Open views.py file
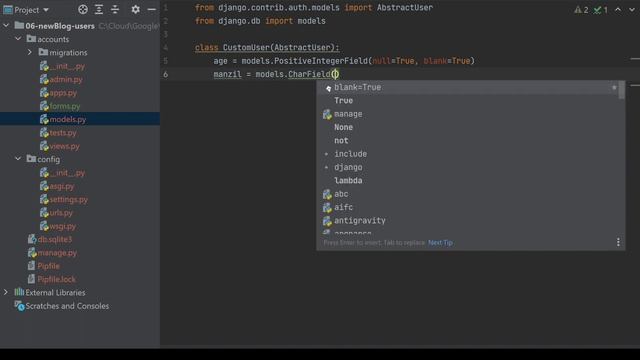640x360 pixels. tap(64, 146)
